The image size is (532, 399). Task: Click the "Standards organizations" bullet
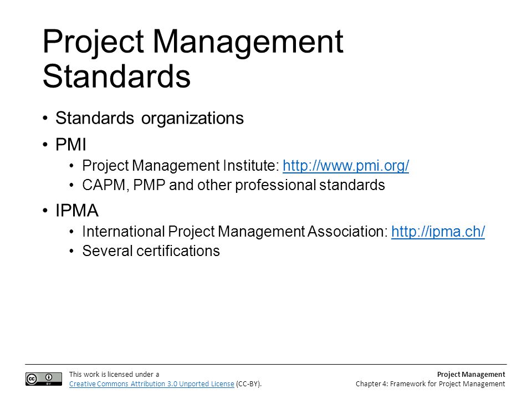150,118
